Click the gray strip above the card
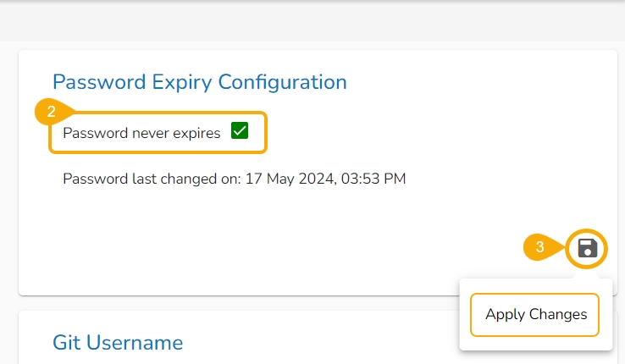625x364 pixels. coord(312,24)
